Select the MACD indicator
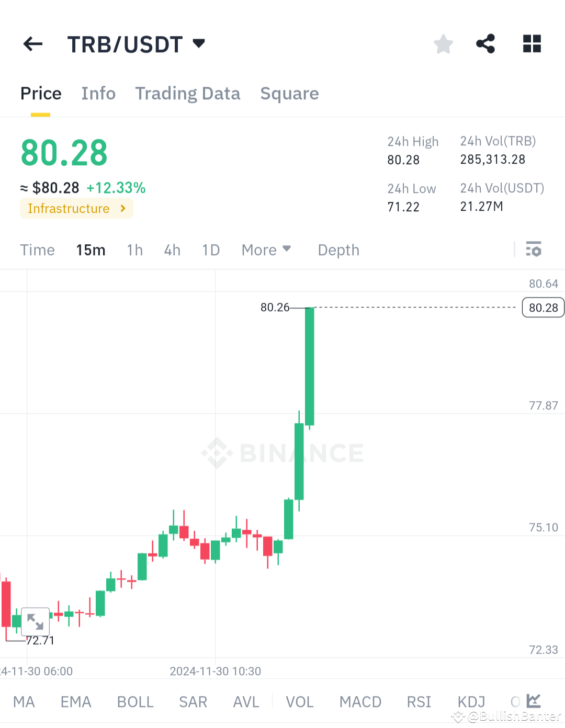The width and height of the screenshot is (565, 728). [360, 702]
